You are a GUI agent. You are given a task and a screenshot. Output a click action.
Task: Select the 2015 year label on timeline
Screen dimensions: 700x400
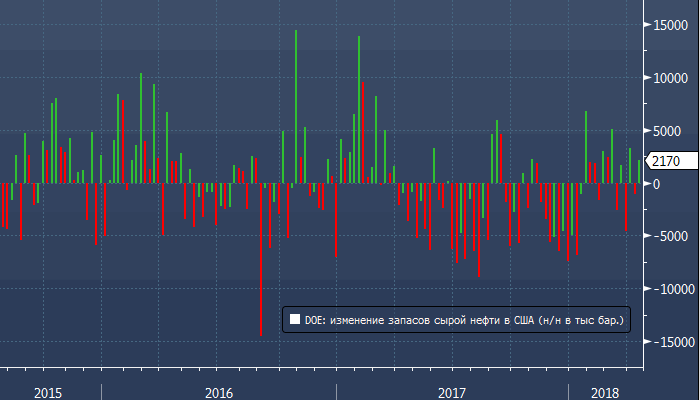coord(49,393)
